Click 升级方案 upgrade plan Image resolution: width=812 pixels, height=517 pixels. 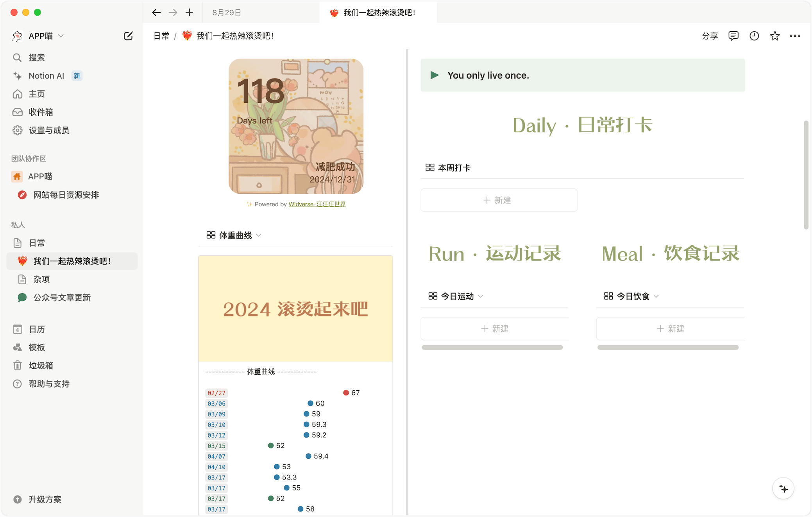[45, 499]
